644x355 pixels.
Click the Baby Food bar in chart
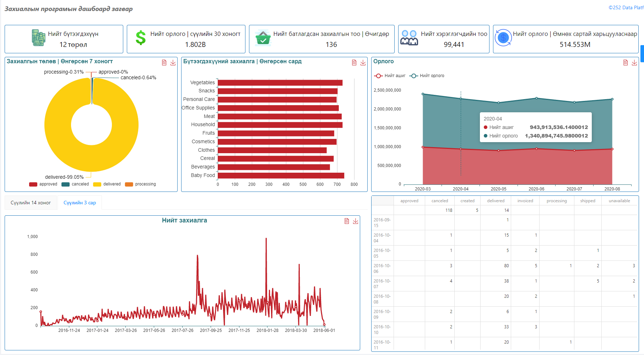281,176
